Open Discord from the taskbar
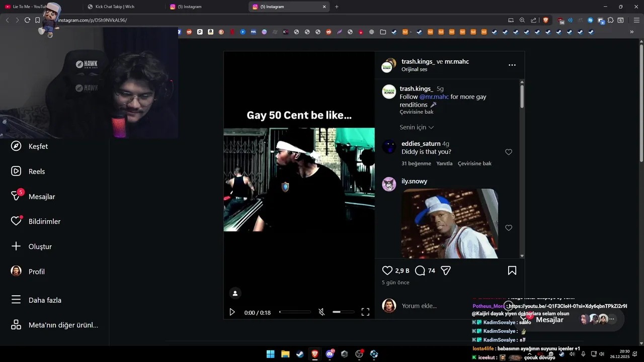Image resolution: width=644 pixels, height=362 pixels. [330, 354]
